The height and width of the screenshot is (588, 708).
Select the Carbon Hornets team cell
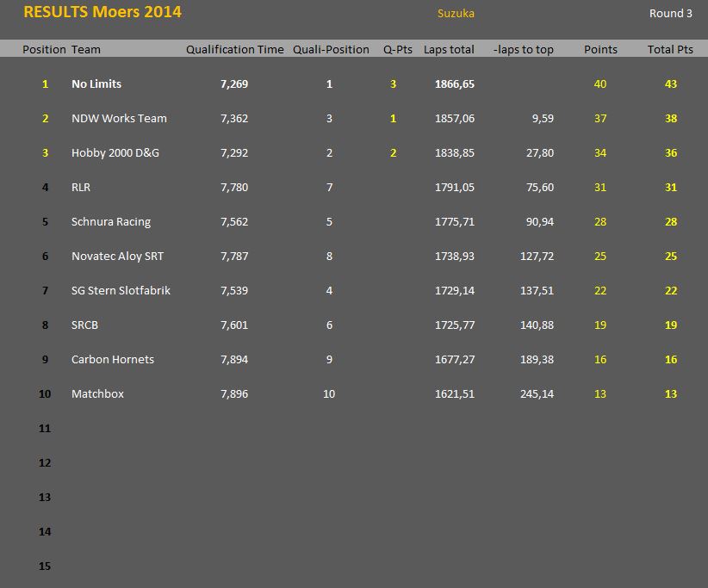113,360
